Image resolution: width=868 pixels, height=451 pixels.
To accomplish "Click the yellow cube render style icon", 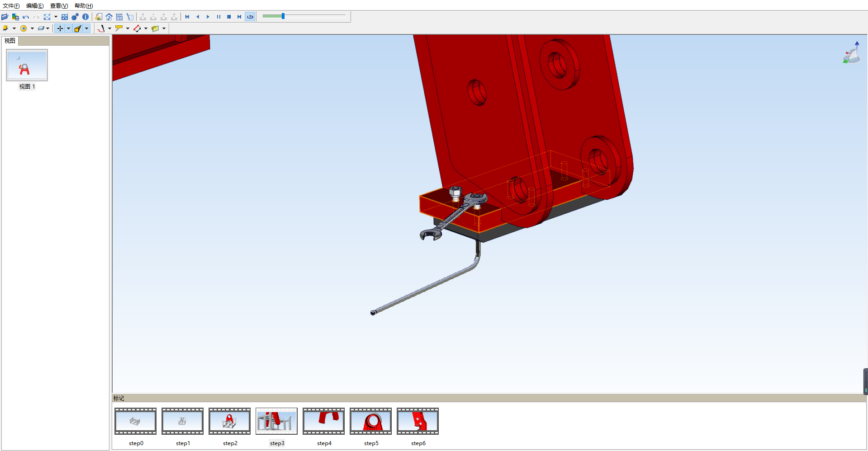I will [x=5, y=28].
